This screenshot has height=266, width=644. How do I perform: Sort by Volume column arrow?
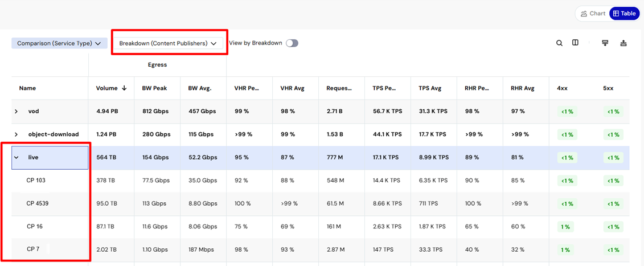coord(124,88)
